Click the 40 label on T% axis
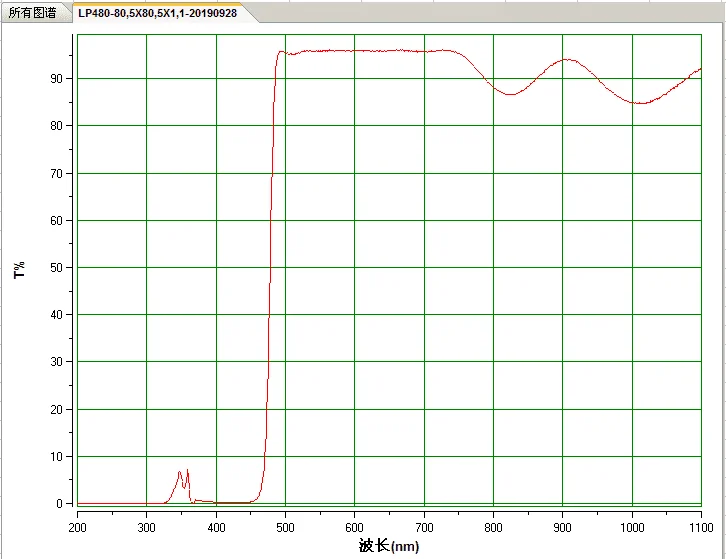726x559 pixels. click(56, 314)
